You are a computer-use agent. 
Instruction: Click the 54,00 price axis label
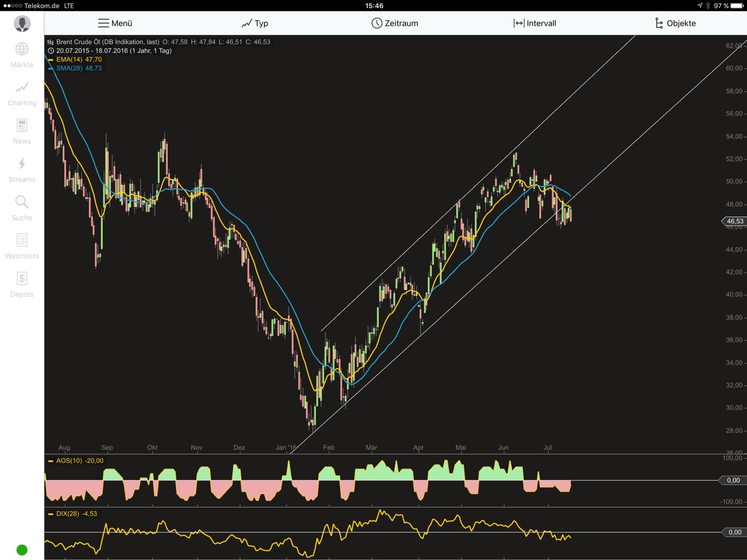click(x=734, y=136)
